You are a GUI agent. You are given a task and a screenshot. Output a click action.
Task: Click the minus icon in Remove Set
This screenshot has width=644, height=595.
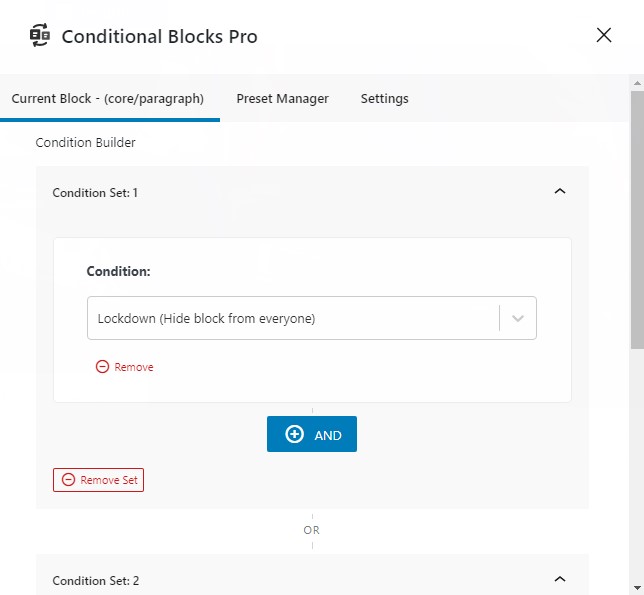click(68, 480)
